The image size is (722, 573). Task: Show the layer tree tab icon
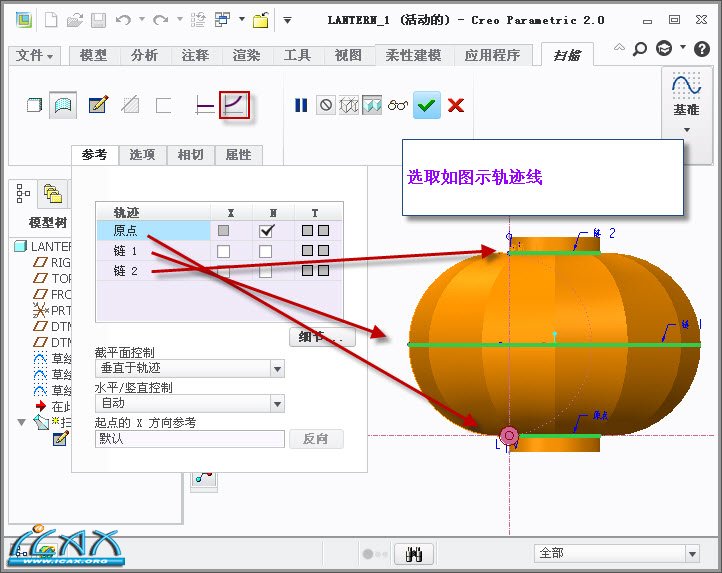tap(53, 193)
